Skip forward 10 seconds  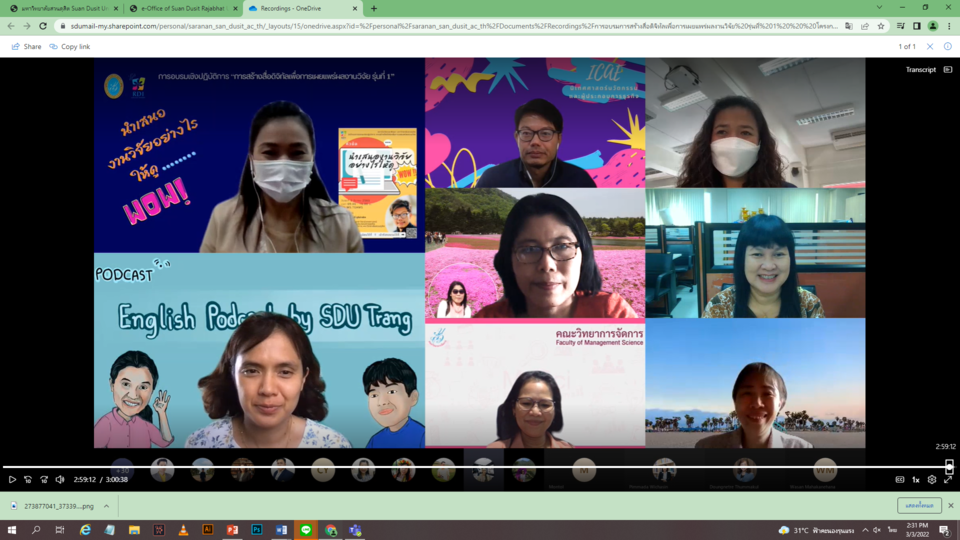[x=44, y=479]
